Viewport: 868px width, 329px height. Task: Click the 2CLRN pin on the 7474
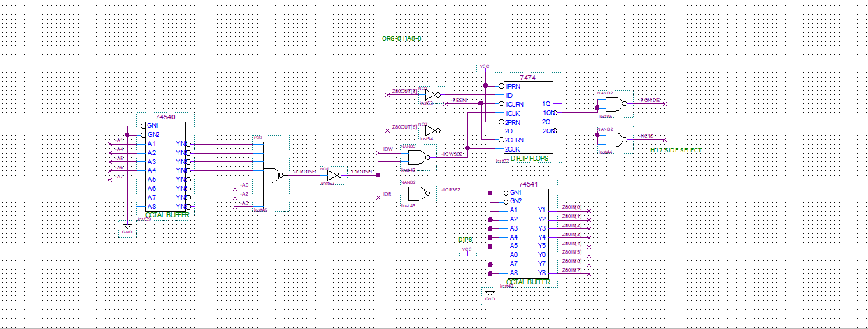[515, 140]
